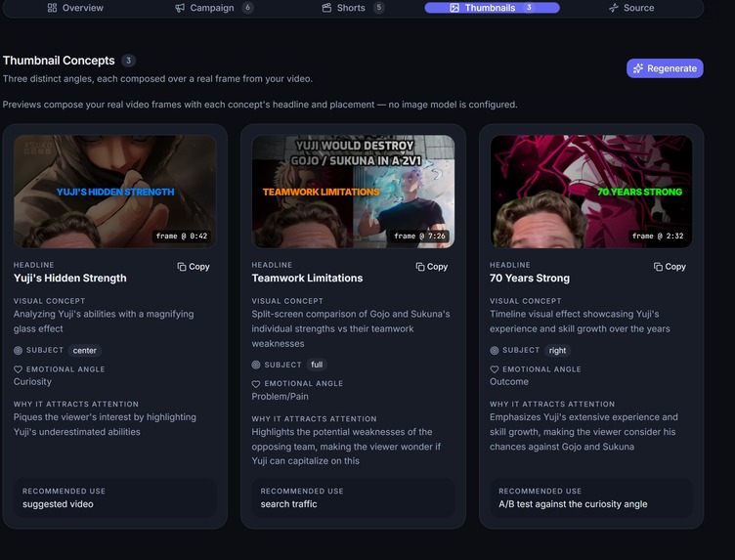Click the Shorts tab count badge 5

tap(379, 8)
